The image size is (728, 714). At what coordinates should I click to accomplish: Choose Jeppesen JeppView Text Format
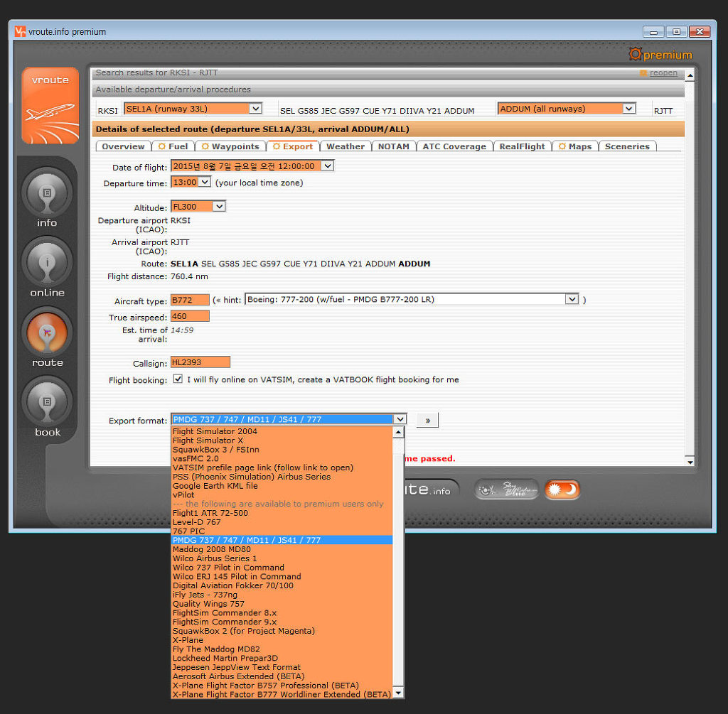(x=282, y=668)
